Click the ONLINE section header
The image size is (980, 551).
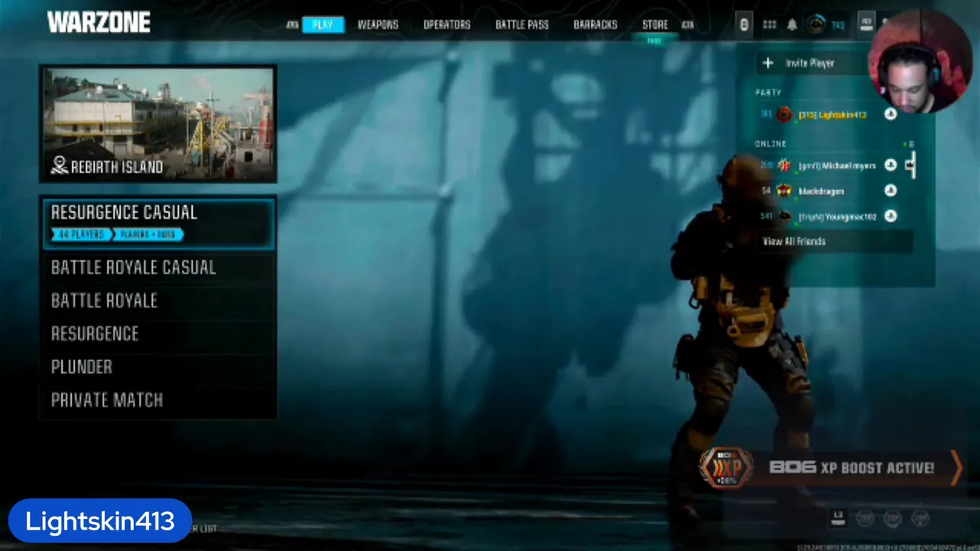[770, 144]
